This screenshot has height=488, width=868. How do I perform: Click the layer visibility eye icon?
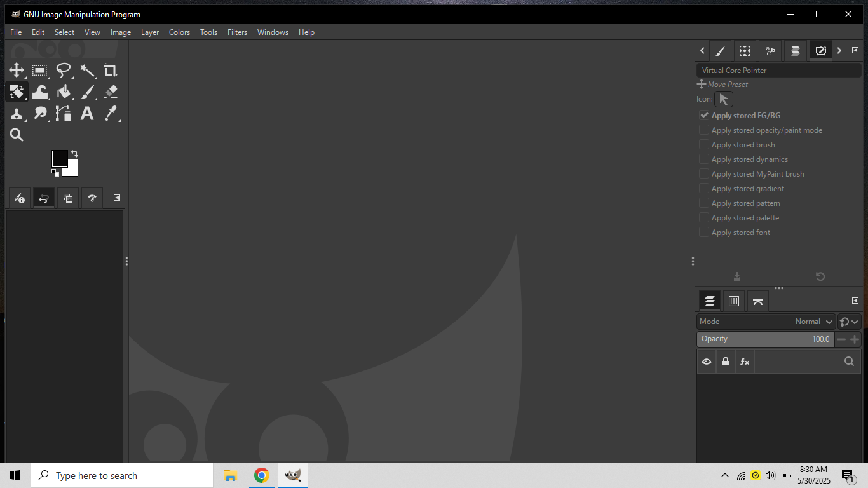point(707,362)
